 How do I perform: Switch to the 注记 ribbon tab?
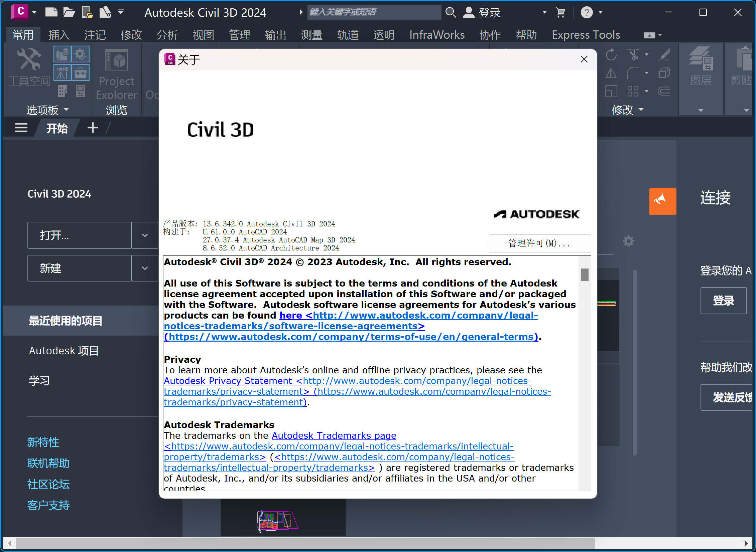[95, 35]
